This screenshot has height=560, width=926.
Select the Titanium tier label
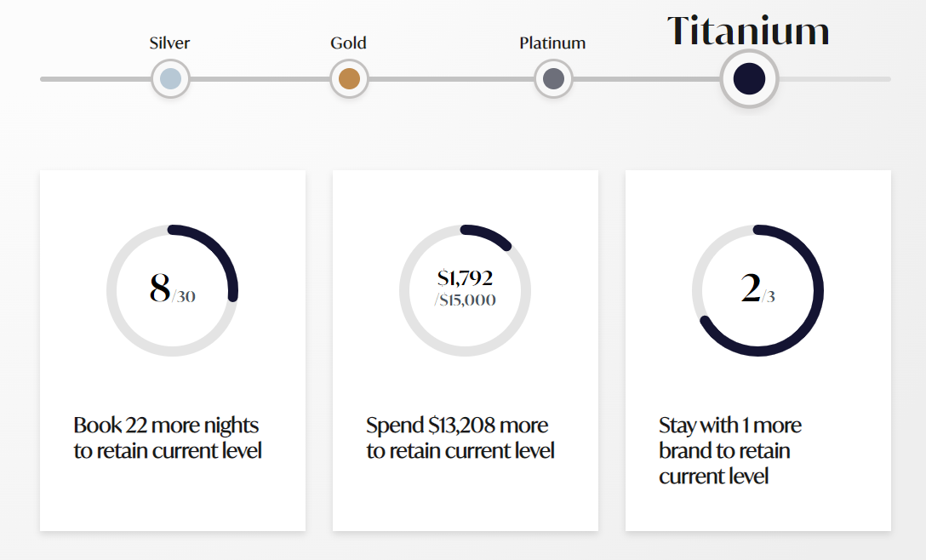coord(748,31)
